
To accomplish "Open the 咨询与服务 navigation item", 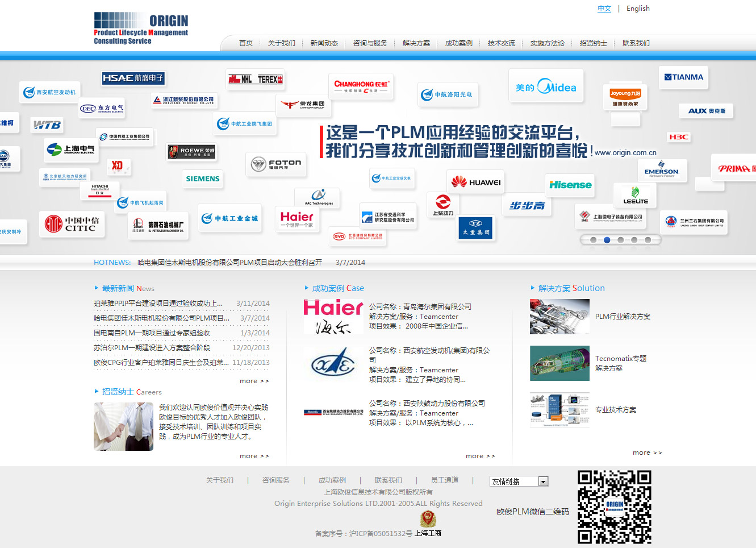I will 370,43.
